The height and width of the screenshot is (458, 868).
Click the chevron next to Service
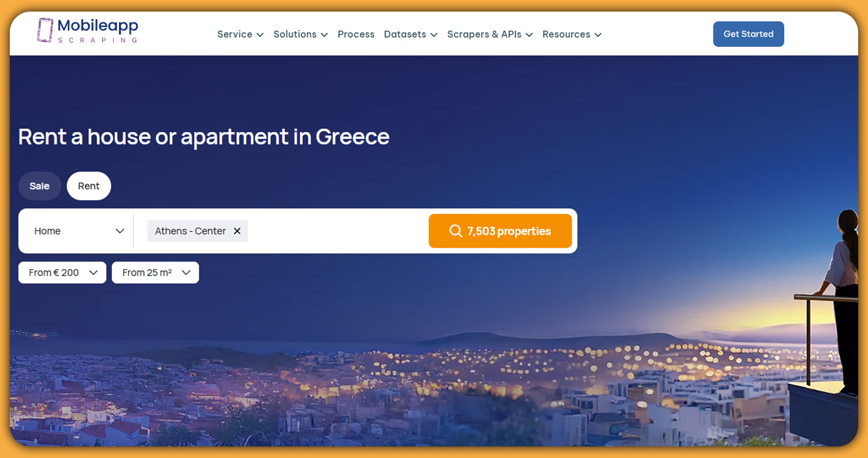(260, 35)
